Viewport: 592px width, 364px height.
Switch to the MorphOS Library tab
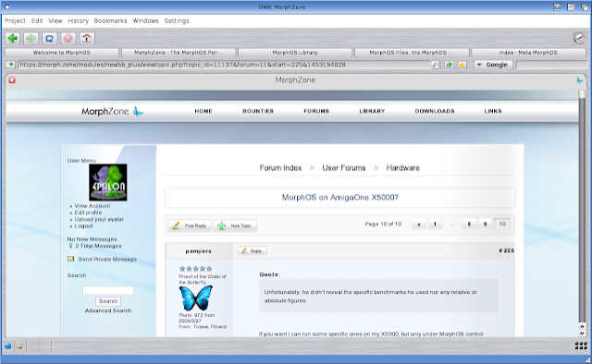pyautogui.click(x=295, y=53)
